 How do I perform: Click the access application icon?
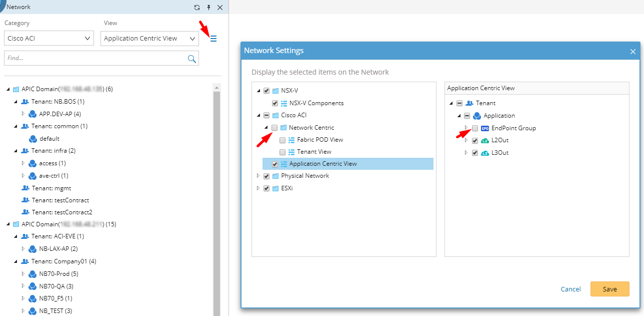tap(33, 163)
